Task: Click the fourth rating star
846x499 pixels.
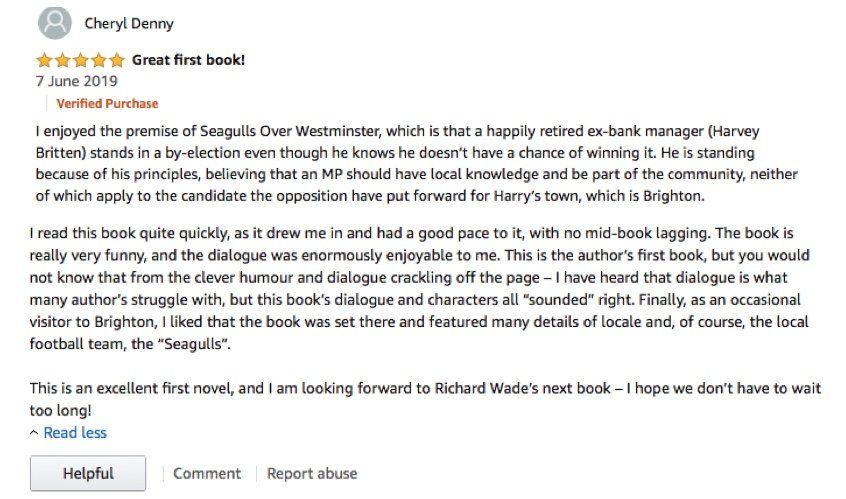Action: pyautogui.click(x=98, y=60)
